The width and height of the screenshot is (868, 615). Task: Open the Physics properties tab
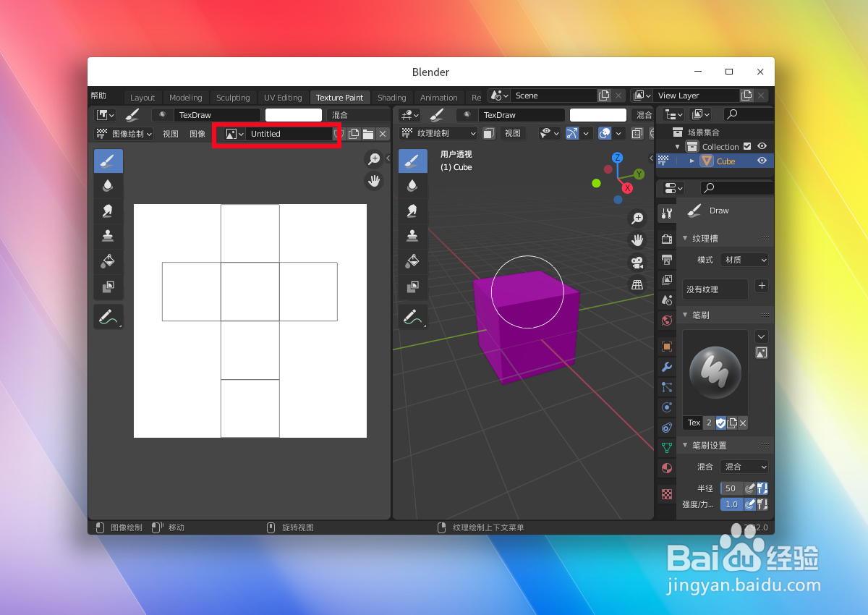click(x=667, y=407)
